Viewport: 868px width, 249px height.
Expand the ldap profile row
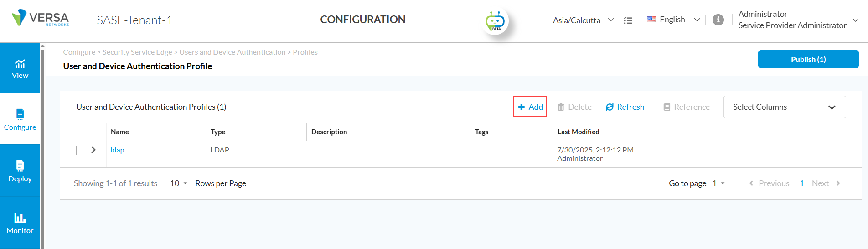click(93, 150)
